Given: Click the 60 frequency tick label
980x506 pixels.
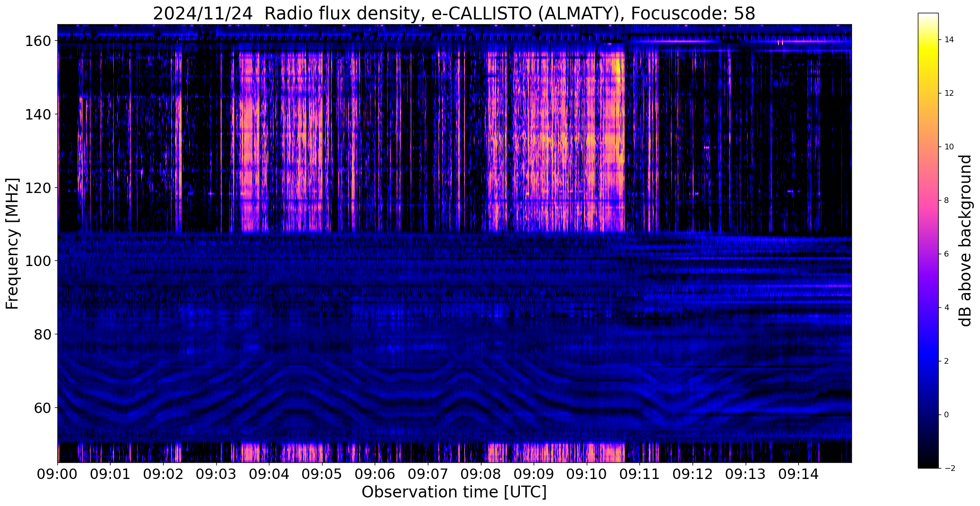Looking at the screenshot, I should click(43, 408).
